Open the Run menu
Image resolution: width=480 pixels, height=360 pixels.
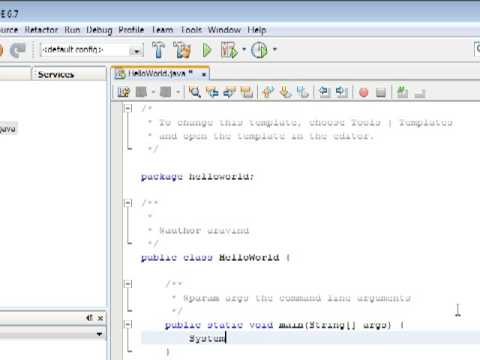click(72, 30)
